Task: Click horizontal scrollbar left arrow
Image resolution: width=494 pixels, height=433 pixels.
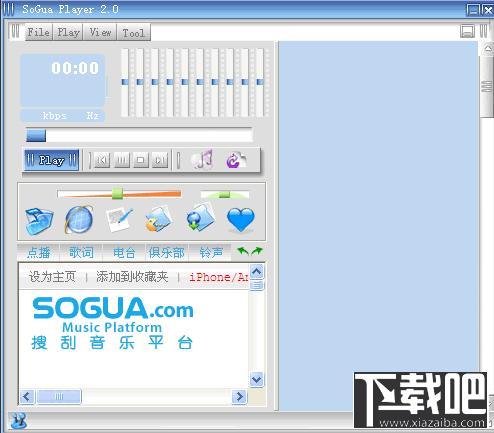Action: click(x=27, y=397)
